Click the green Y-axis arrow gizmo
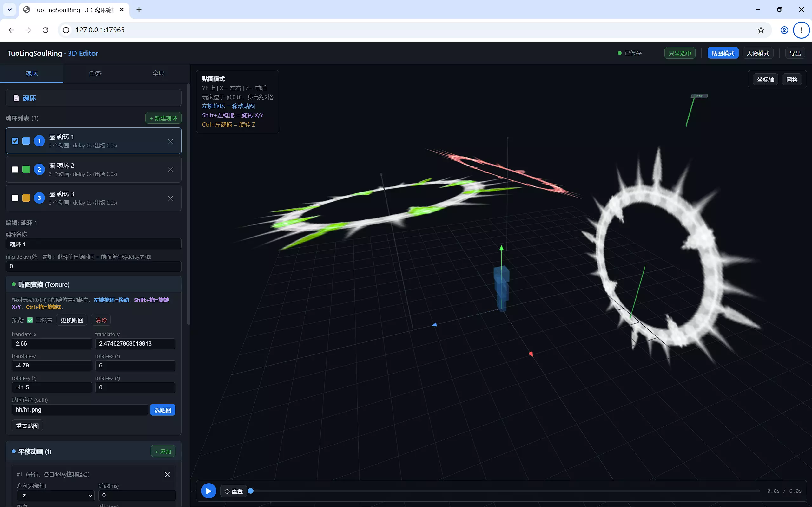Screen dimensions: 812x507 click(501, 248)
